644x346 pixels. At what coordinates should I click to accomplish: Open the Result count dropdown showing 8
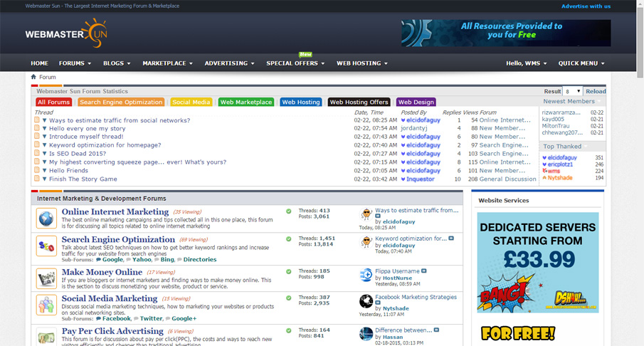click(x=572, y=91)
